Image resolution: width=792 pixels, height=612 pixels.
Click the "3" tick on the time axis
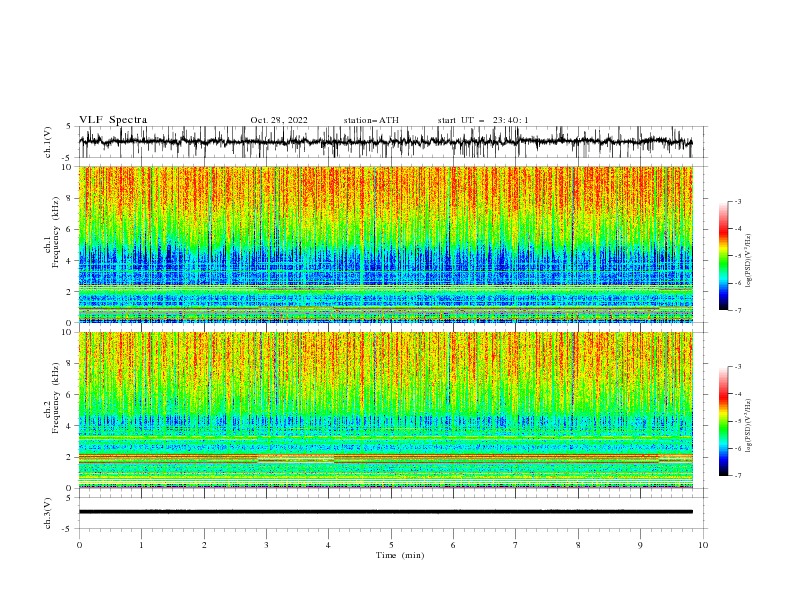[266, 545]
